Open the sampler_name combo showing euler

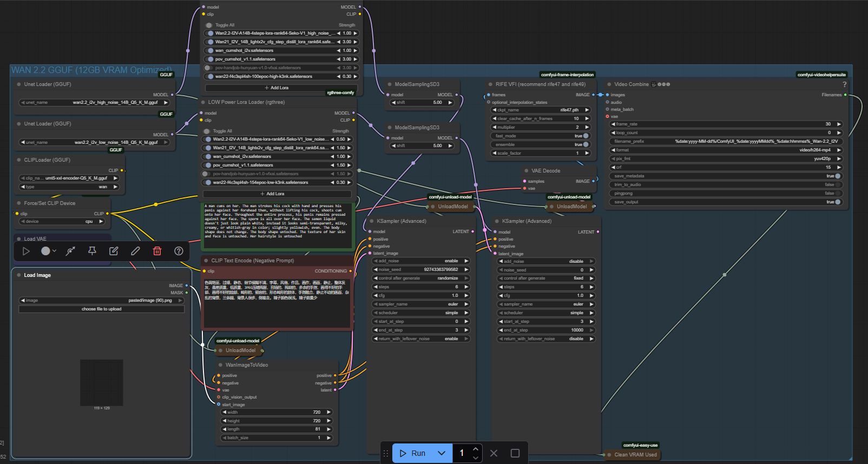coord(420,304)
